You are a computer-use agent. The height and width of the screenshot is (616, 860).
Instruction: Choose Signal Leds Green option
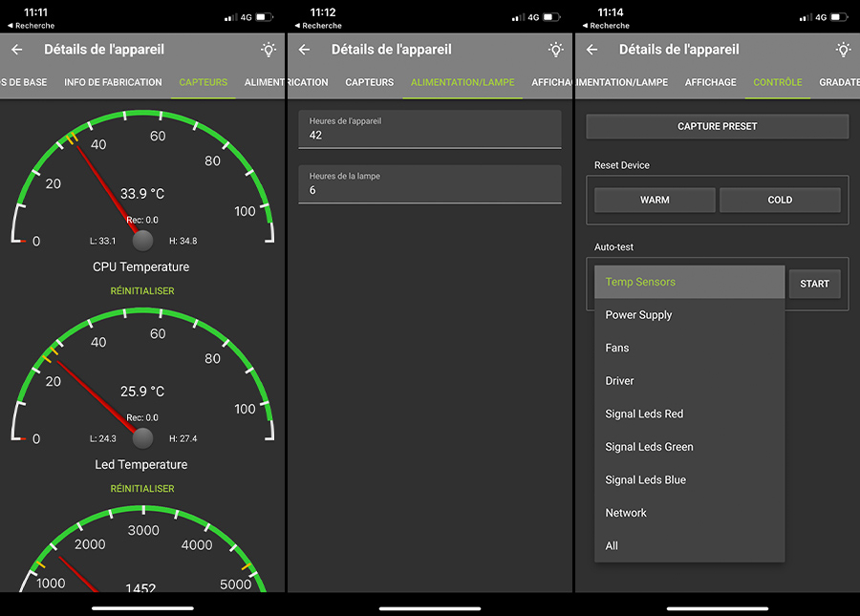coord(689,447)
